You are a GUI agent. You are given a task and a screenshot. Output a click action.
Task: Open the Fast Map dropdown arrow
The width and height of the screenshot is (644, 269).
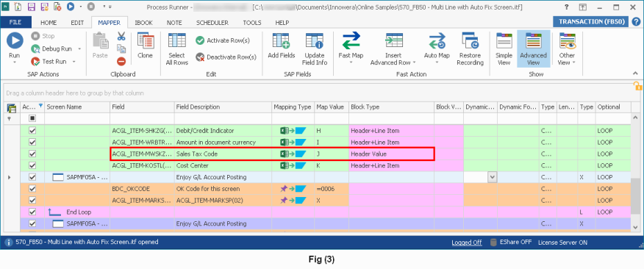point(351,62)
